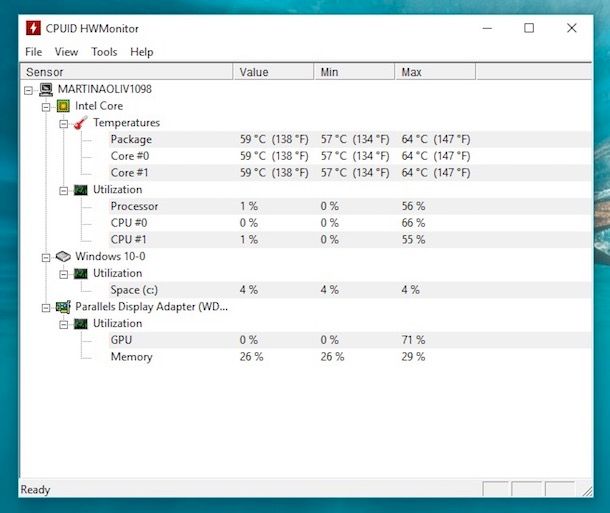The width and height of the screenshot is (610, 513).
Task: Click the Parallels Display Adapter (WD... label
Action: pyautogui.click(x=151, y=307)
